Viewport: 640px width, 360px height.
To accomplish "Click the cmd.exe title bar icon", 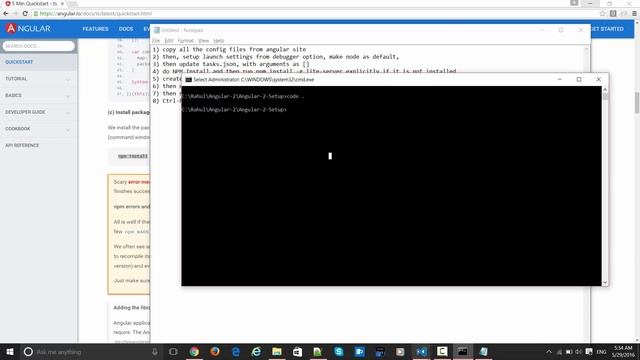I will click(x=188, y=80).
